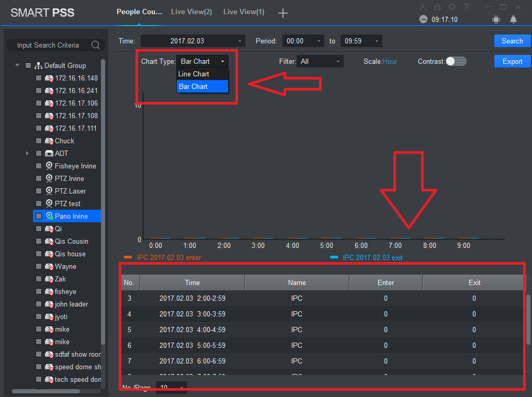Tick the Default Group checkbox
532x397 pixels.
click(x=28, y=66)
